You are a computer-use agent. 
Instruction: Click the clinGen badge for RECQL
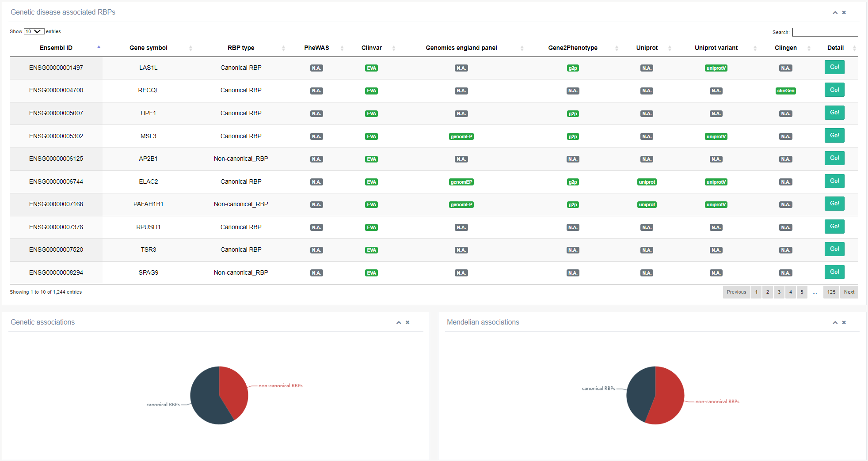click(x=785, y=91)
